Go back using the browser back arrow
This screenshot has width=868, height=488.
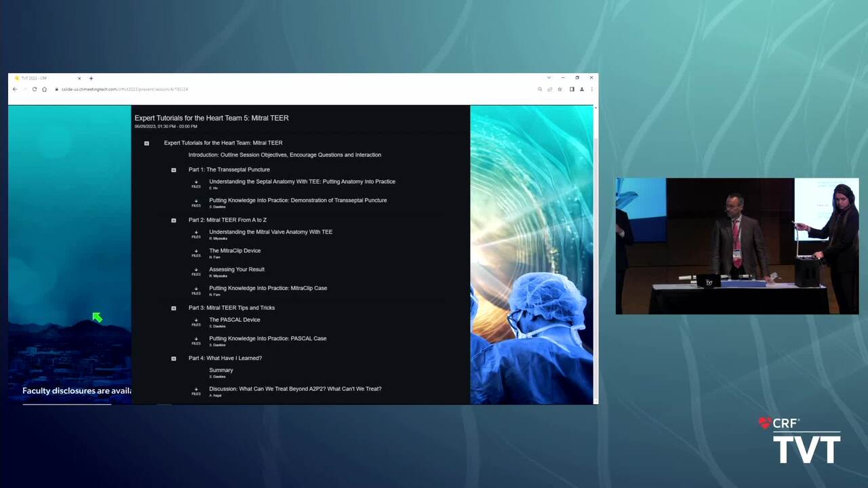coord(15,89)
